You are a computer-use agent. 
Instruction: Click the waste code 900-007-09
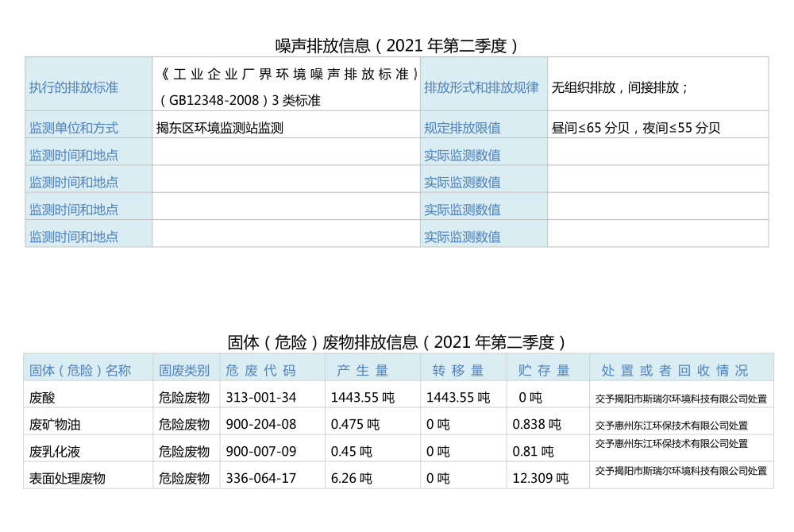260,452
